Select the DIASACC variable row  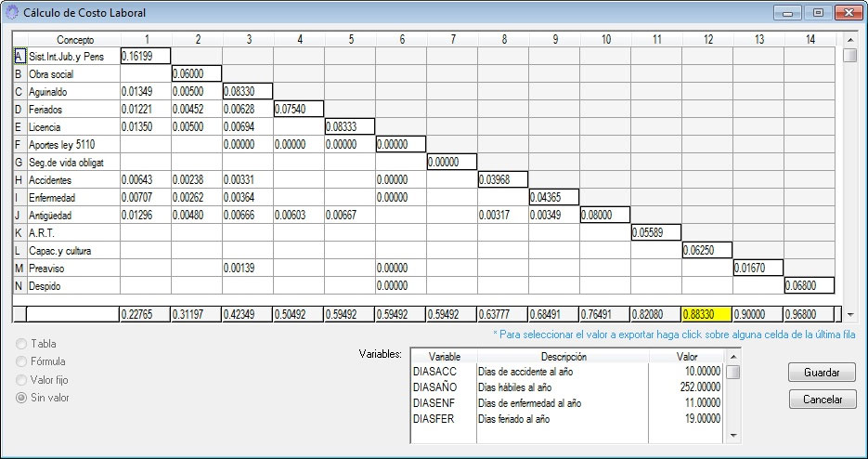point(441,372)
